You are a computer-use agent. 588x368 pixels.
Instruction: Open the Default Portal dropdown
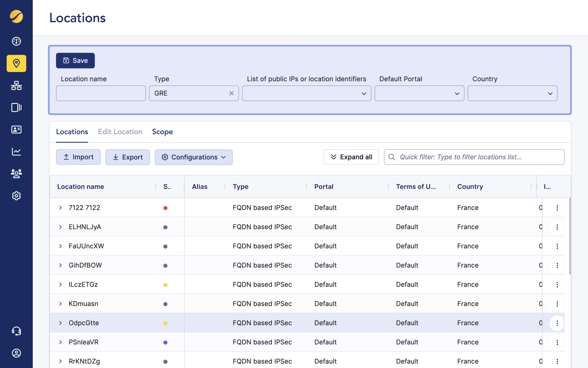tap(419, 93)
